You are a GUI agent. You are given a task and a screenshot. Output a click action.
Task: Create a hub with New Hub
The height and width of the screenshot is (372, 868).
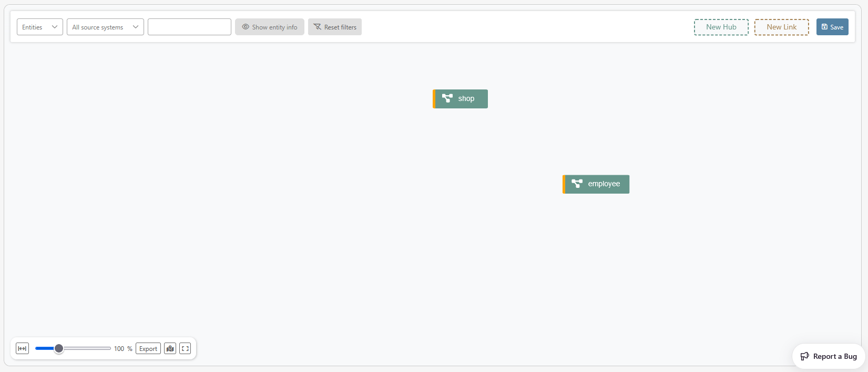coord(721,27)
